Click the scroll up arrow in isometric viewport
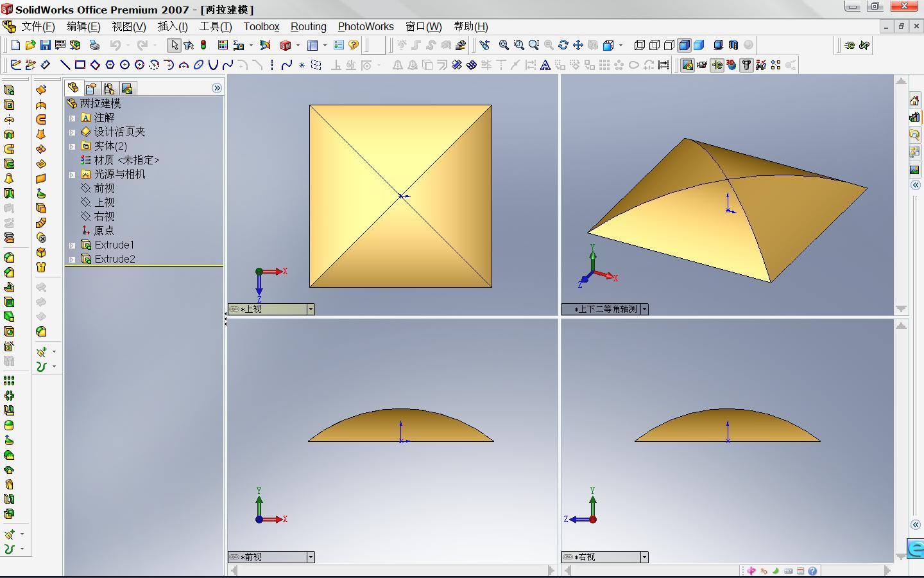 (902, 82)
